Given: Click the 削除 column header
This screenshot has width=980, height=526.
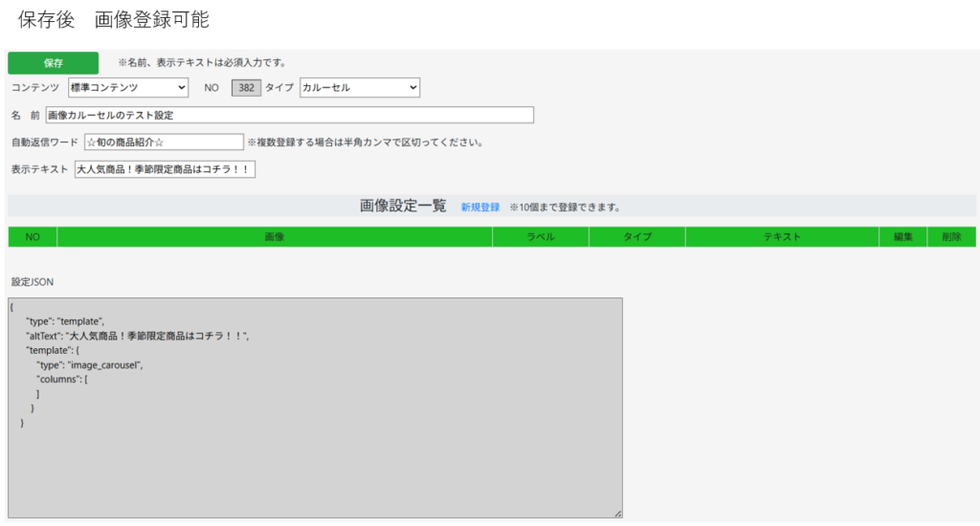Looking at the screenshot, I should (x=951, y=237).
